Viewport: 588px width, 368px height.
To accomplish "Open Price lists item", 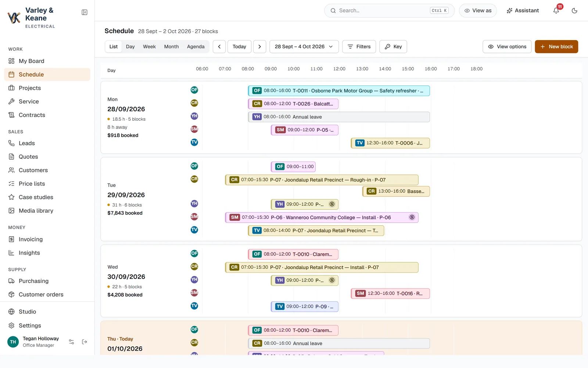I will pos(47,184).
